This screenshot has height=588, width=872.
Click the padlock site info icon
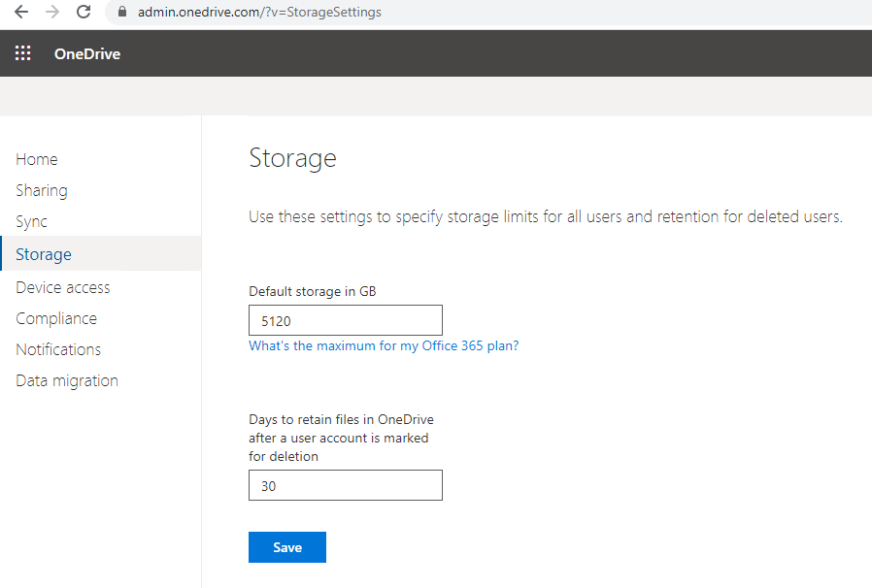(122, 12)
